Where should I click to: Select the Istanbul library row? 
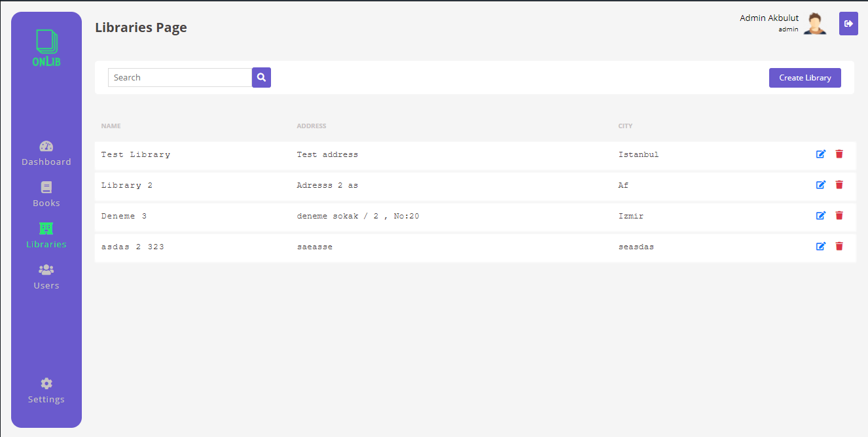click(x=393, y=154)
